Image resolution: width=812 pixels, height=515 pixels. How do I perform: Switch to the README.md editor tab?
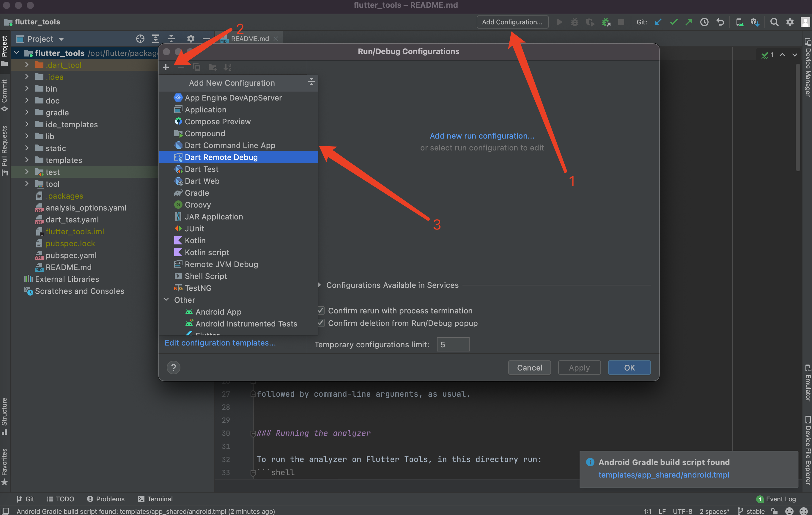pyautogui.click(x=250, y=39)
